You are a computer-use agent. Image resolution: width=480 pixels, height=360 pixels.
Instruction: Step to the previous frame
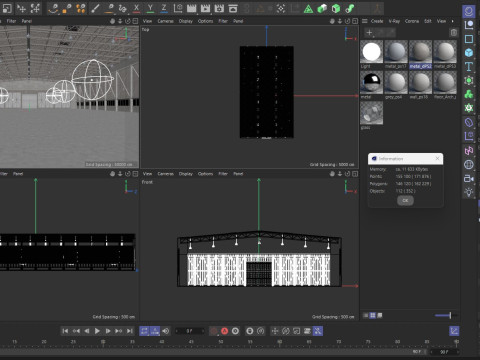[87, 331]
